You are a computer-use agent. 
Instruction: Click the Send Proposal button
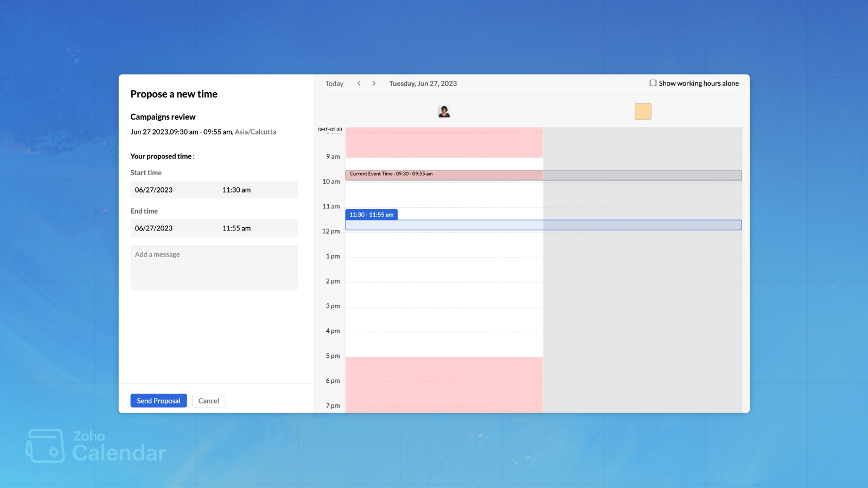click(158, 401)
